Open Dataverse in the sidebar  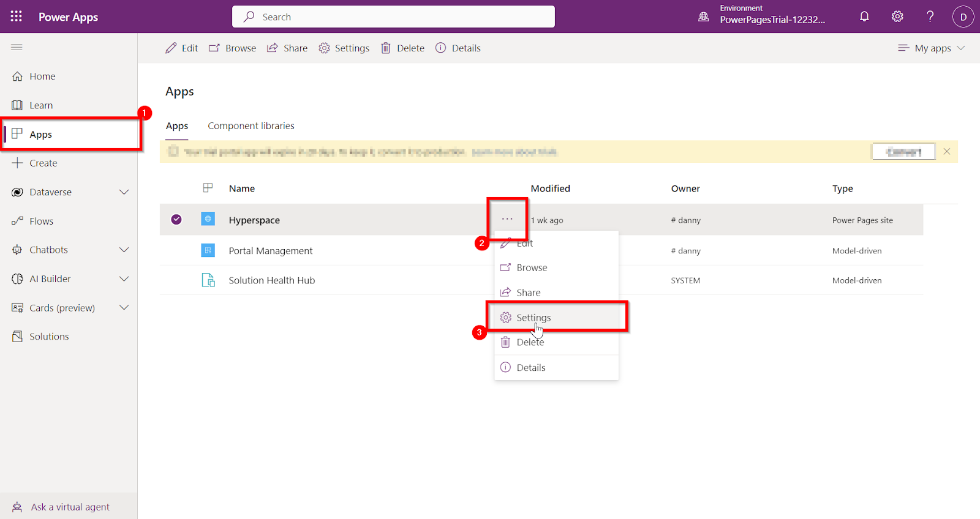51,192
